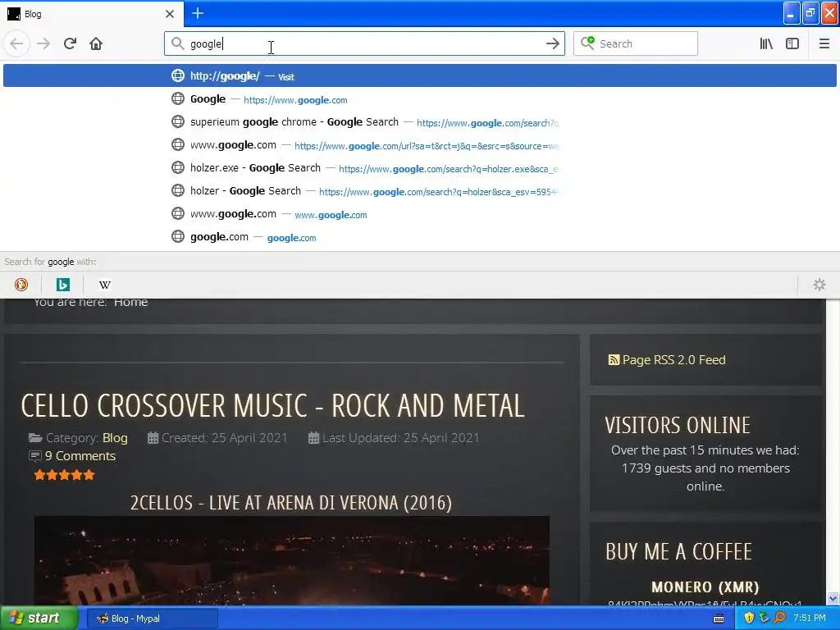Pick the superieum google chrome suggestion

420,122
